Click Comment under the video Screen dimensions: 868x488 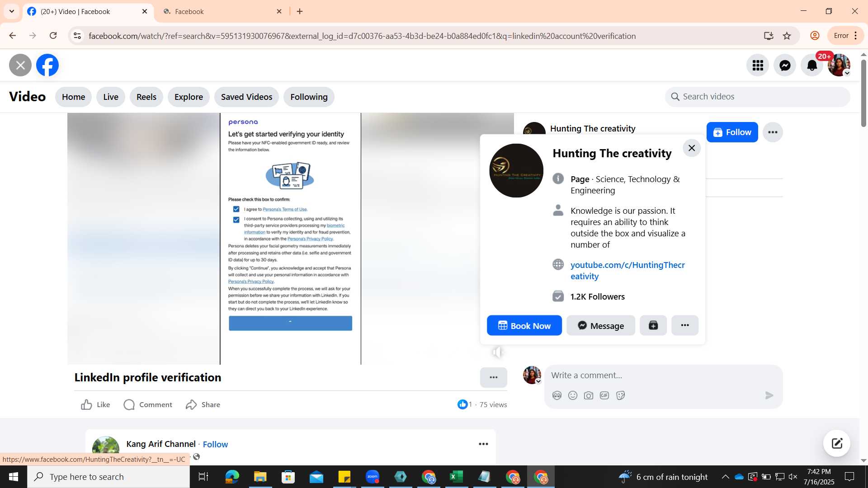(148, 404)
